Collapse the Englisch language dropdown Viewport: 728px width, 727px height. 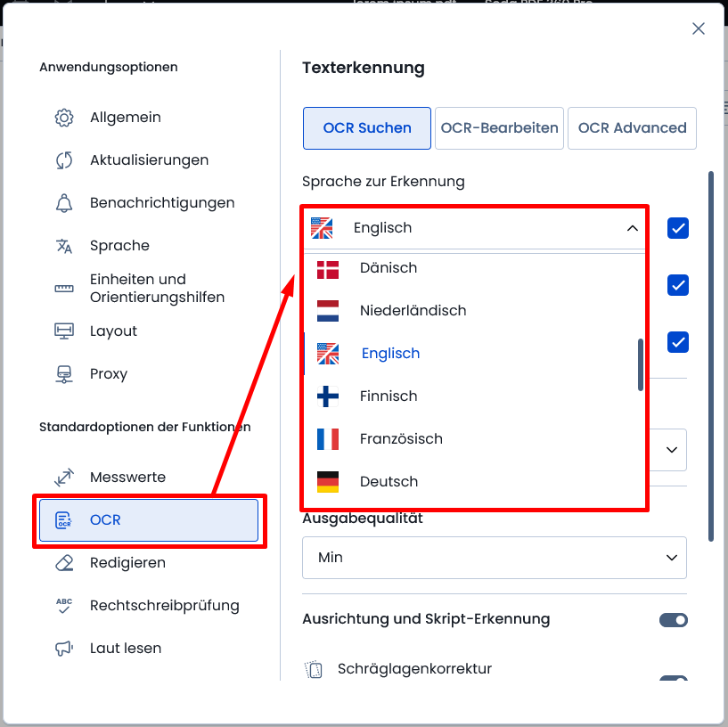pos(633,228)
